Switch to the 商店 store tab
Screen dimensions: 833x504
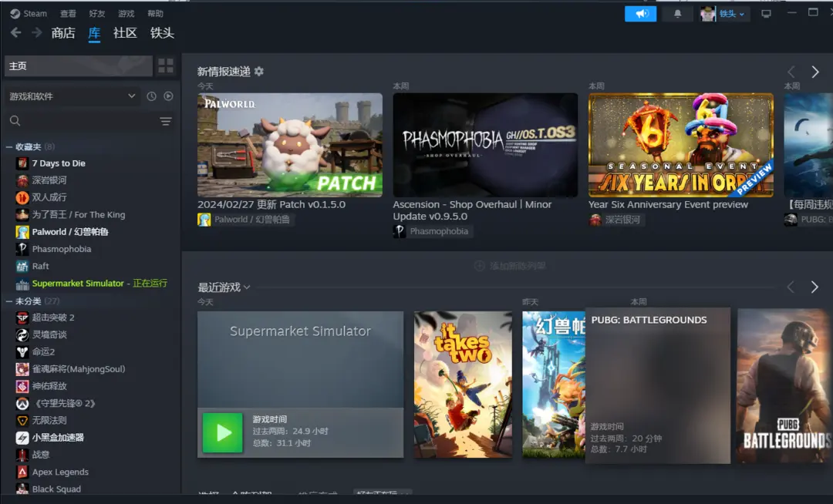[x=63, y=33]
